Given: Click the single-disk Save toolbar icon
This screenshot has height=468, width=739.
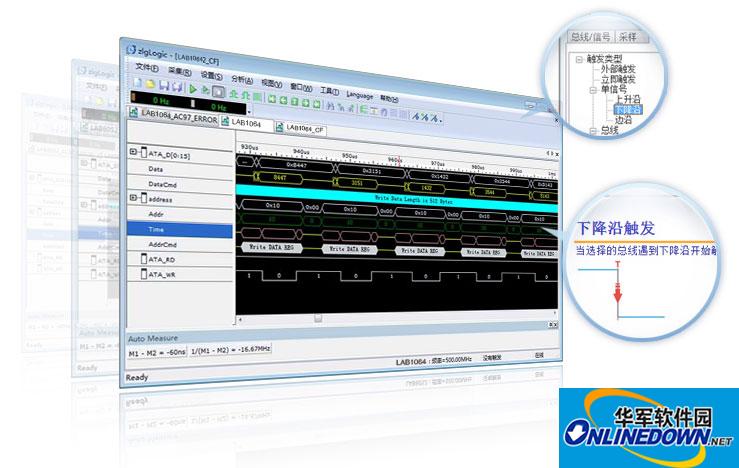Looking at the screenshot, I should (x=164, y=86).
